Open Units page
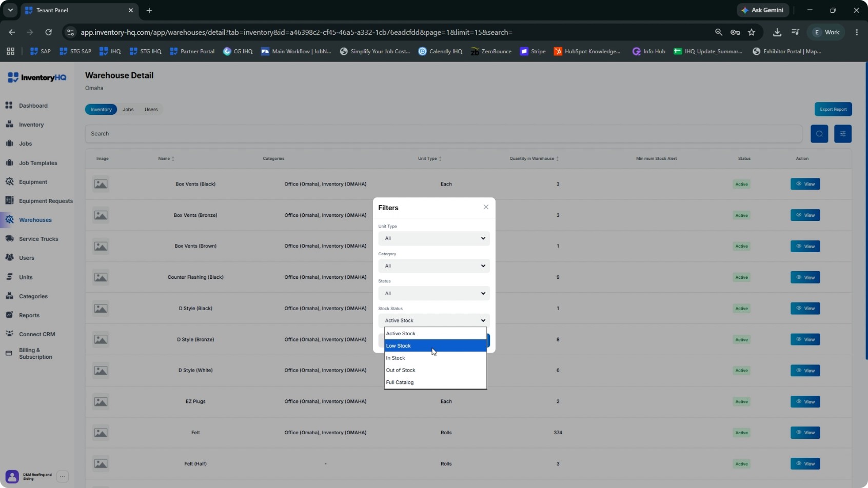 [26, 277]
